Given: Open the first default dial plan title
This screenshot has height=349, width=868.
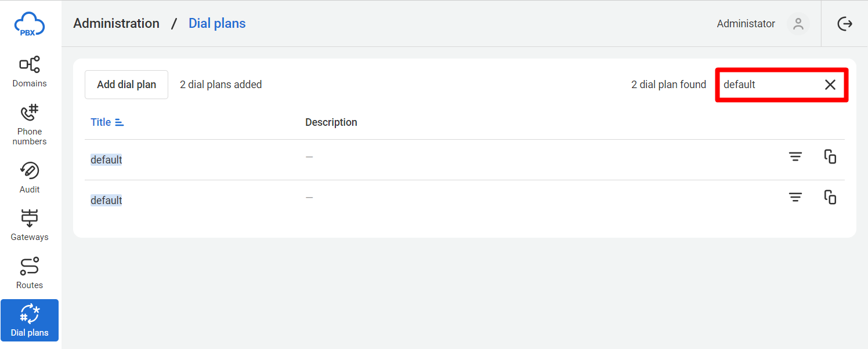Looking at the screenshot, I should [x=106, y=160].
